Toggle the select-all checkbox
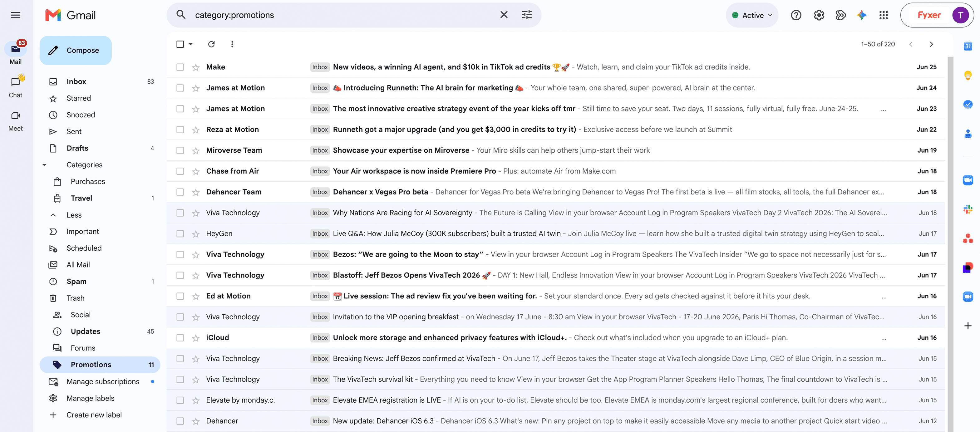The image size is (980, 432). [180, 44]
